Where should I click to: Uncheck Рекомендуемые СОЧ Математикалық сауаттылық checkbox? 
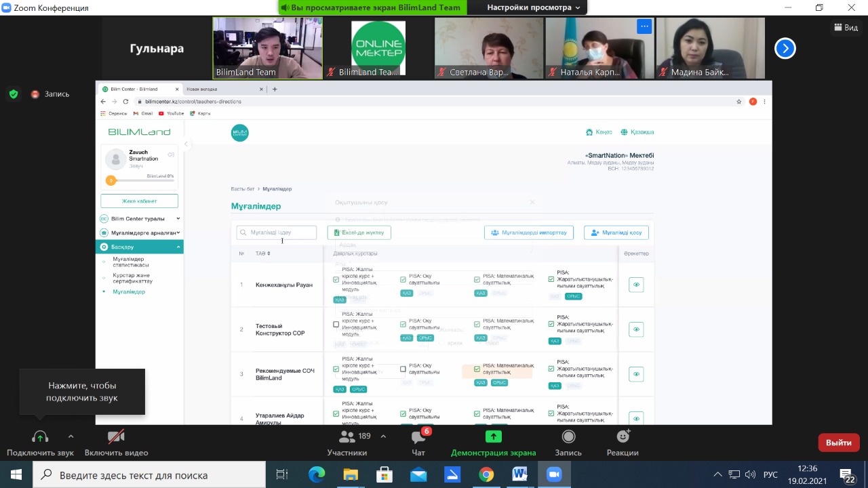click(477, 369)
